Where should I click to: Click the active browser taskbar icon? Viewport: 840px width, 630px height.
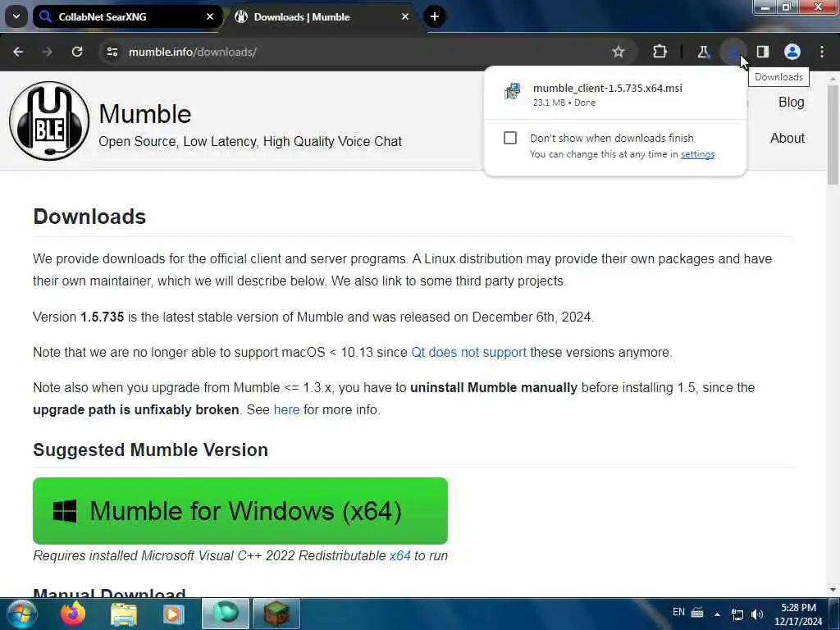[226, 614]
